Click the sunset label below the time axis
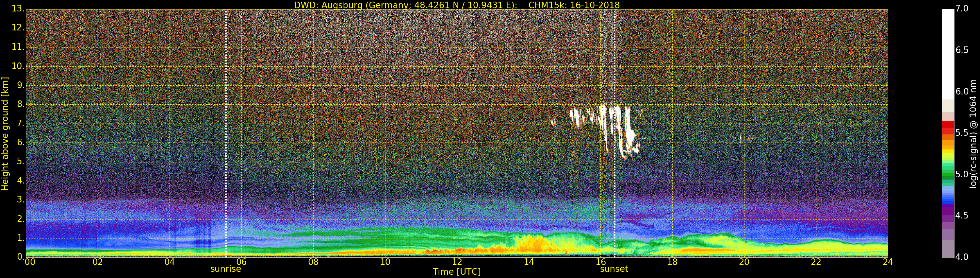Viewport: 980px width, 278px height. [613, 269]
